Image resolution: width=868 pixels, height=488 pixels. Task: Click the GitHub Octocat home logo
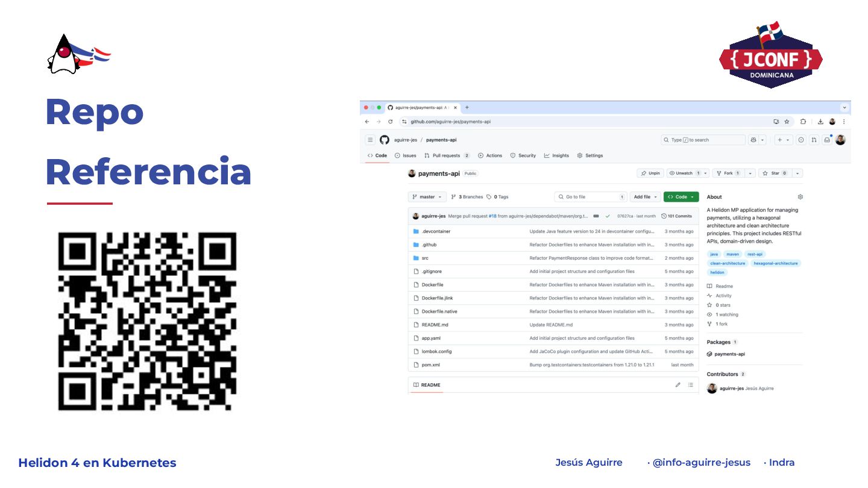pos(385,140)
